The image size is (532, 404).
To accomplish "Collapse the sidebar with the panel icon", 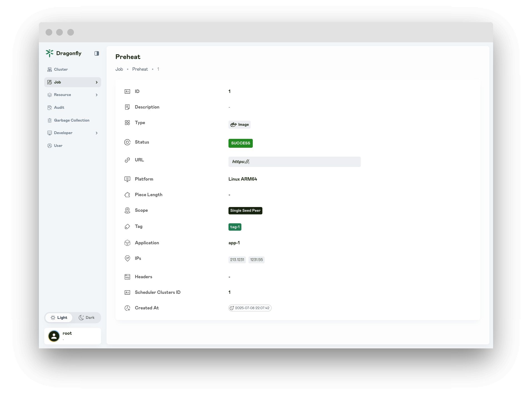I will (x=96, y=53).
